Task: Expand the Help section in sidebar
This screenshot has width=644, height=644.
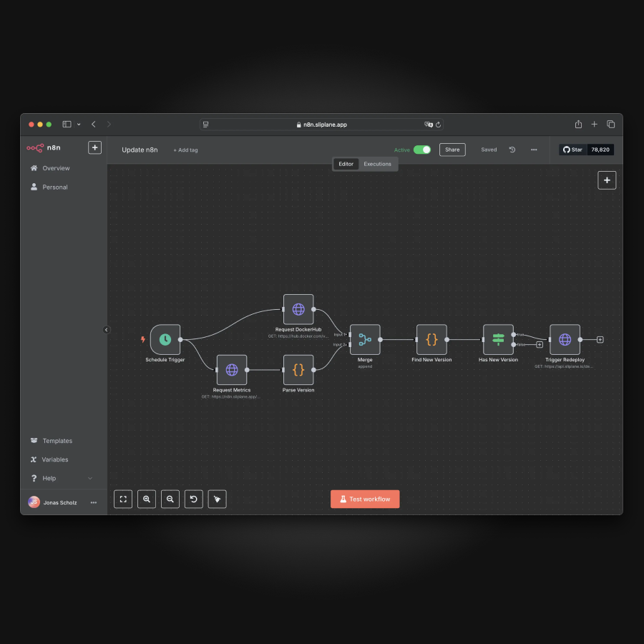Action: 63,478
